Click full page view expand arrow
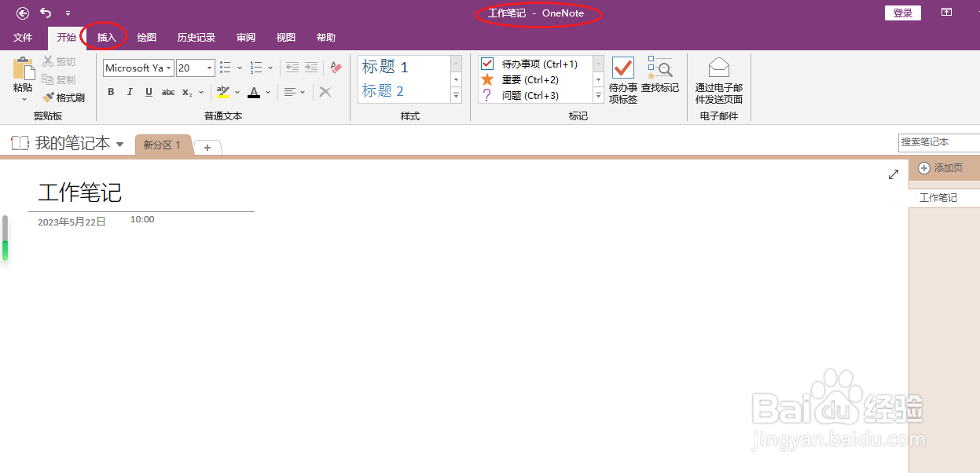The width and height of the screenshot is (980, 473). (894, 174)
